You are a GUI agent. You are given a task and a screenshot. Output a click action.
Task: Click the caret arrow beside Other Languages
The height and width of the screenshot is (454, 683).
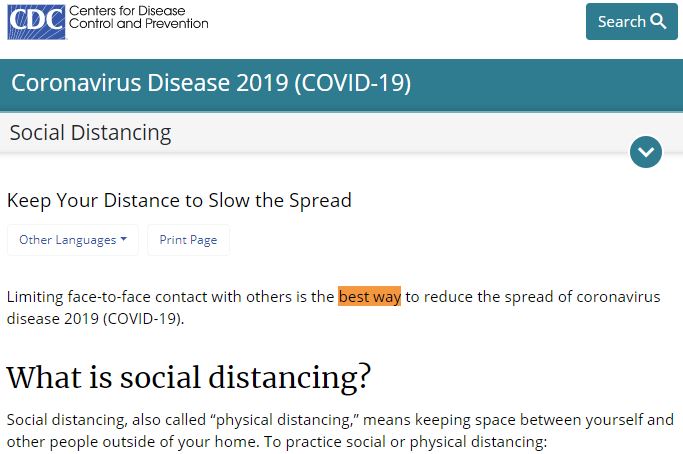click(x=124, y=239)
